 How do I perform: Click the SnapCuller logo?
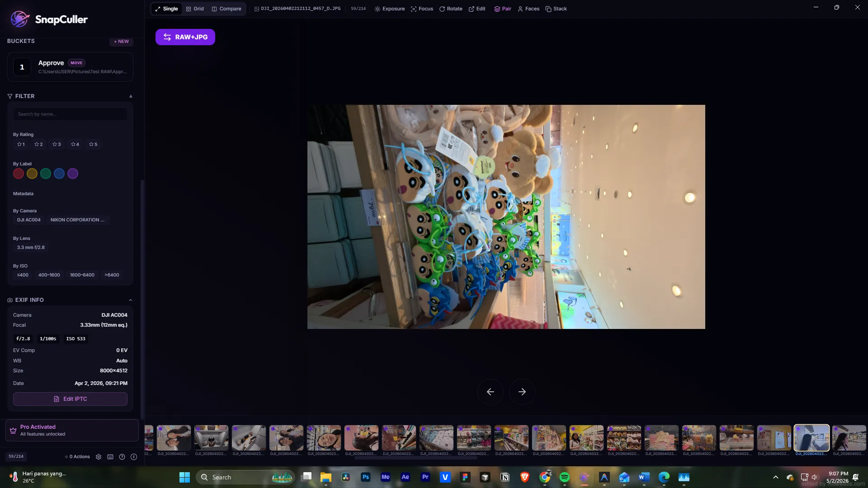point(49,19)
